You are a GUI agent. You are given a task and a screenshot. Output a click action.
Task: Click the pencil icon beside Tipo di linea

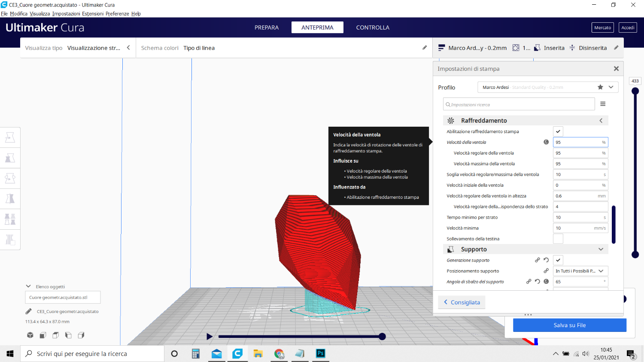[x=425, y=48]
